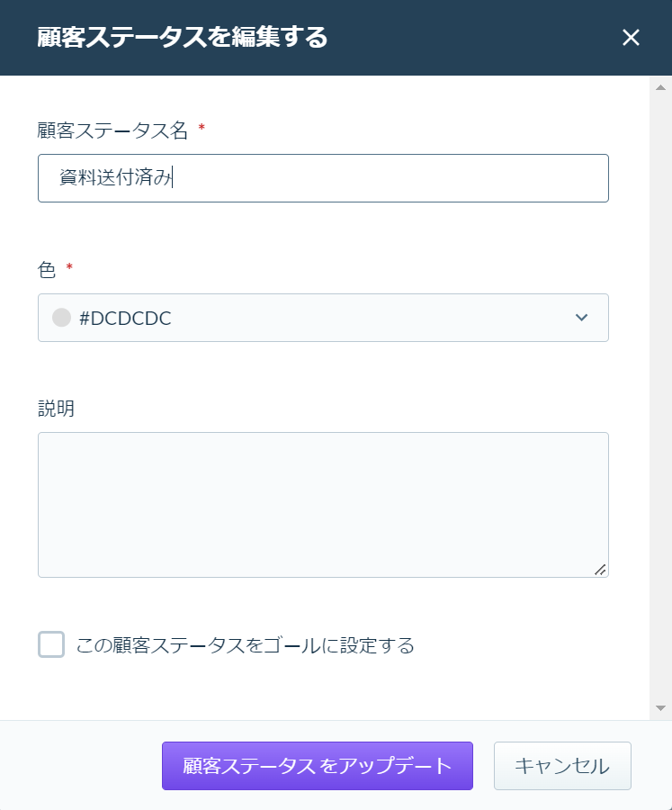Click the vertical scrollbar track
This screenshot has height=810, width=672.
(660, 398)
